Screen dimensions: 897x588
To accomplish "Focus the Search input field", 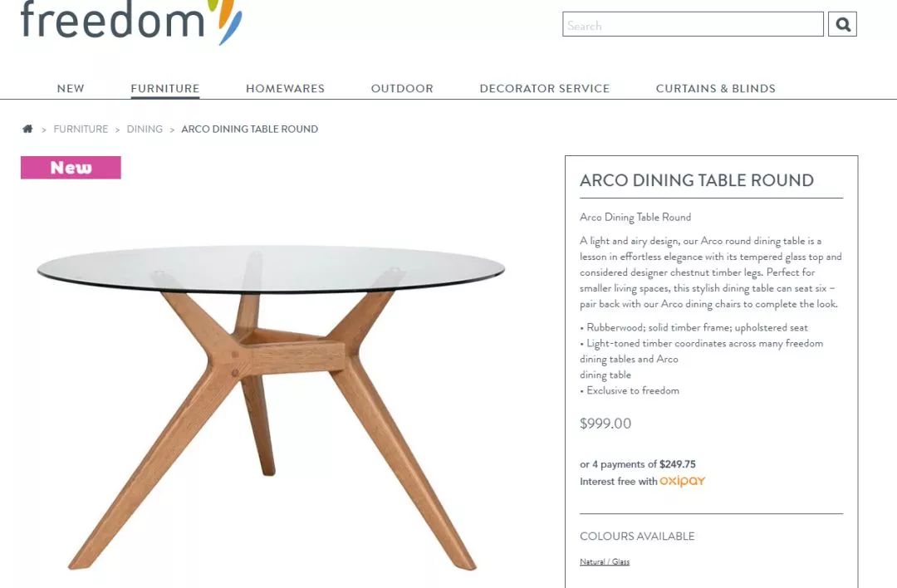I will tap(693, 24).
